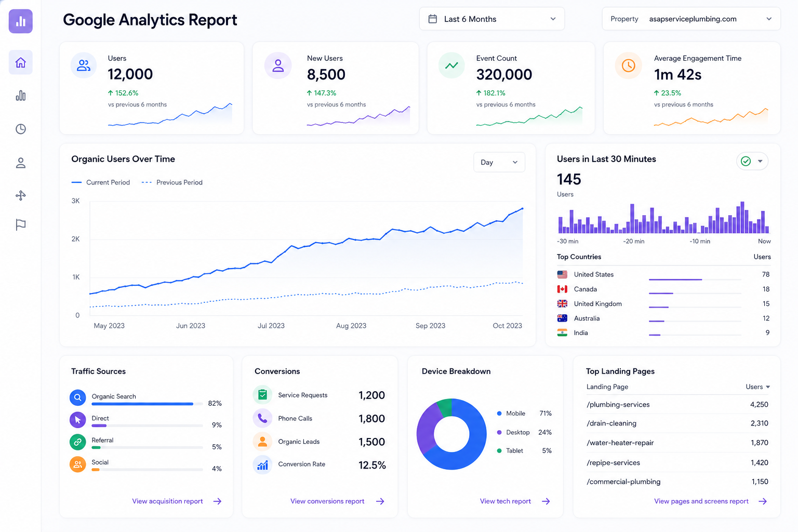Click the Service Requests clipboard icon
This screenshot has width=798, height=532.
pos(262,395)
